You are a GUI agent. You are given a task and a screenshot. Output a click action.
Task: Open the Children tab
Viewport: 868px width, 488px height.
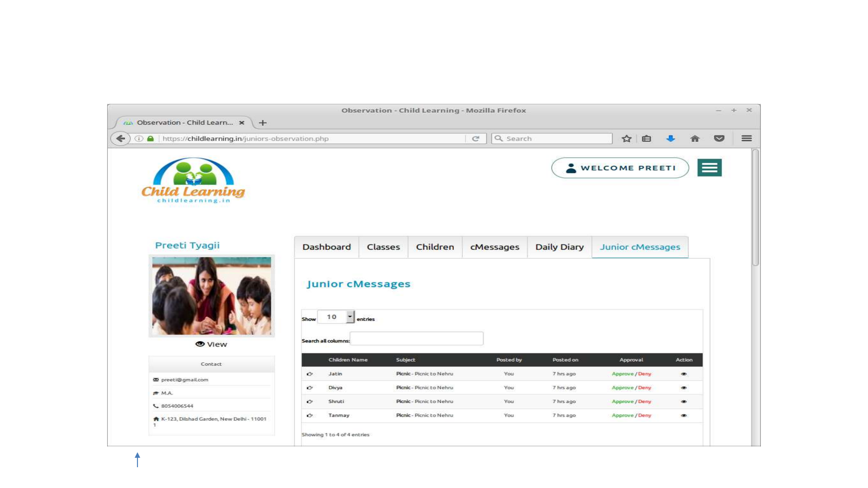pyautogui.click(x=434, y=247)
